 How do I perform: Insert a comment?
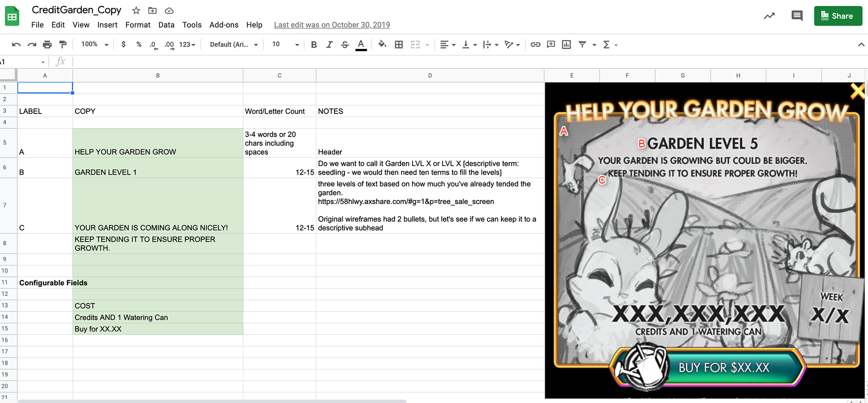pos(551,44)
